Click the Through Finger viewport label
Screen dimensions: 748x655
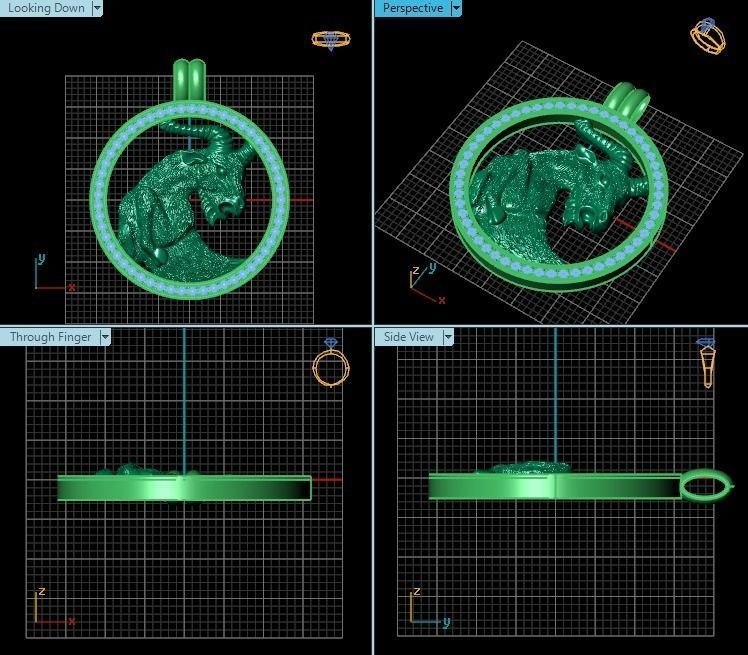point(51,337)
